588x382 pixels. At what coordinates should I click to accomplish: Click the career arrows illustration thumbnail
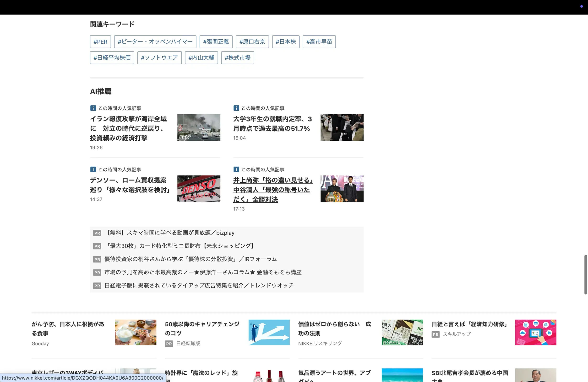[269, 332]
